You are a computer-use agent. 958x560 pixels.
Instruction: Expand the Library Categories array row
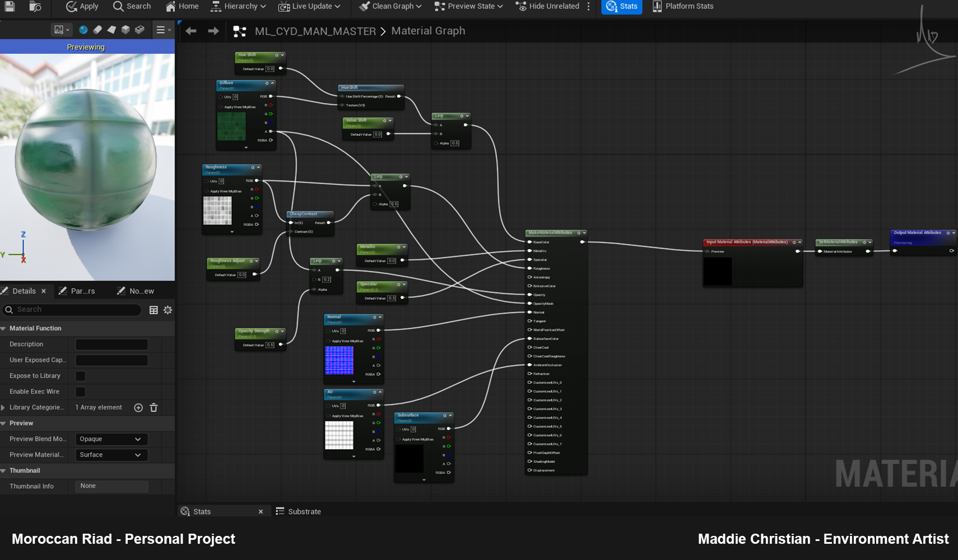point(3,408)
